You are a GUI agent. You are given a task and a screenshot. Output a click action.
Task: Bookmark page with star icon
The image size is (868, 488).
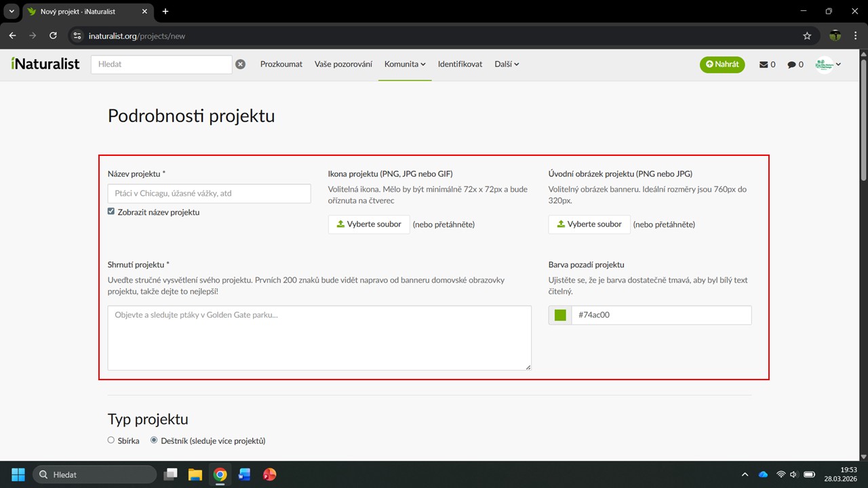coord(807,36)
